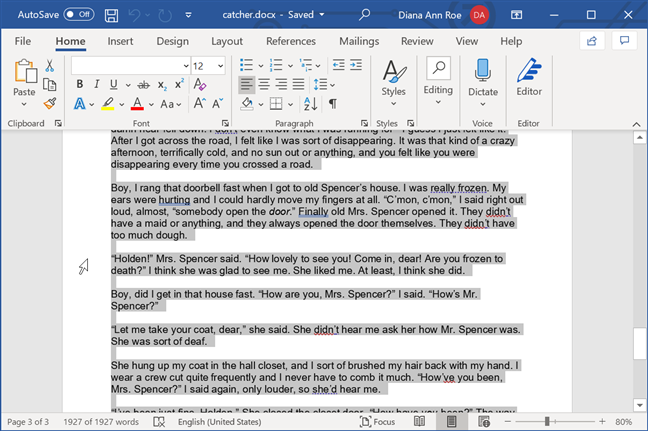This screenshot has width=648, height=431.
Task: Toggle Italic formatting
Action: pyautogui.click(x=97, y=84)
